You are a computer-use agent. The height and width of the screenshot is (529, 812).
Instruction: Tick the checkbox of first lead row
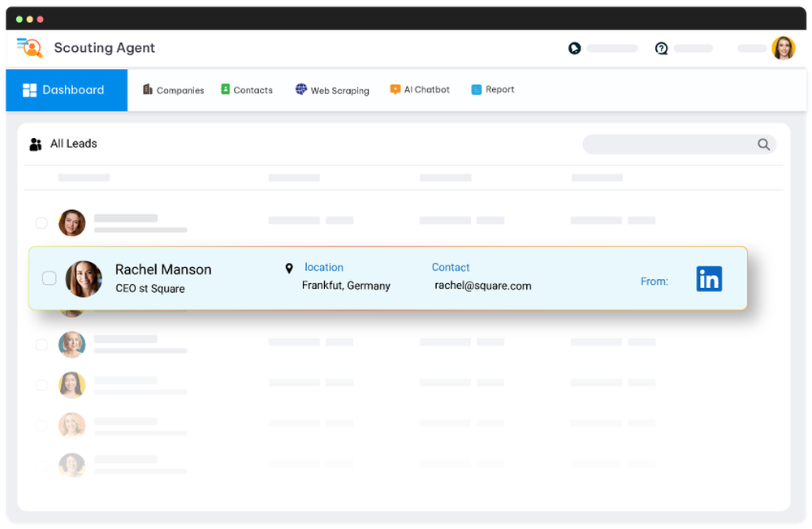pyautogui.click(x=41, y=222)
